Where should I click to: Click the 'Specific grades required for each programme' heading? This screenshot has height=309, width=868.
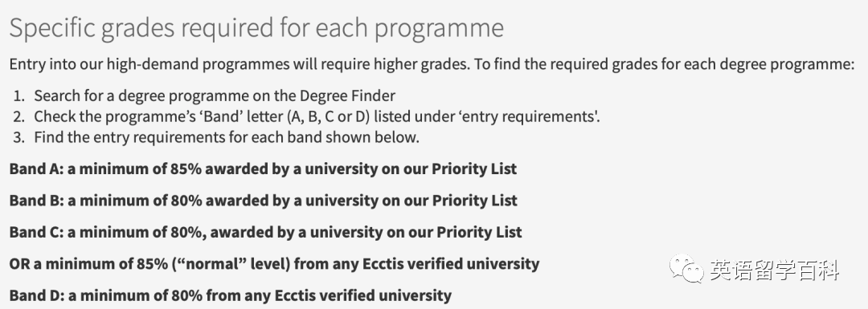256,27
